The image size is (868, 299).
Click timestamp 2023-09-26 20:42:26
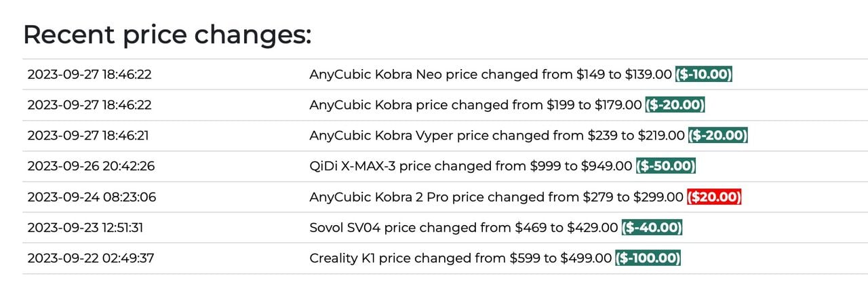pos(89,166)
